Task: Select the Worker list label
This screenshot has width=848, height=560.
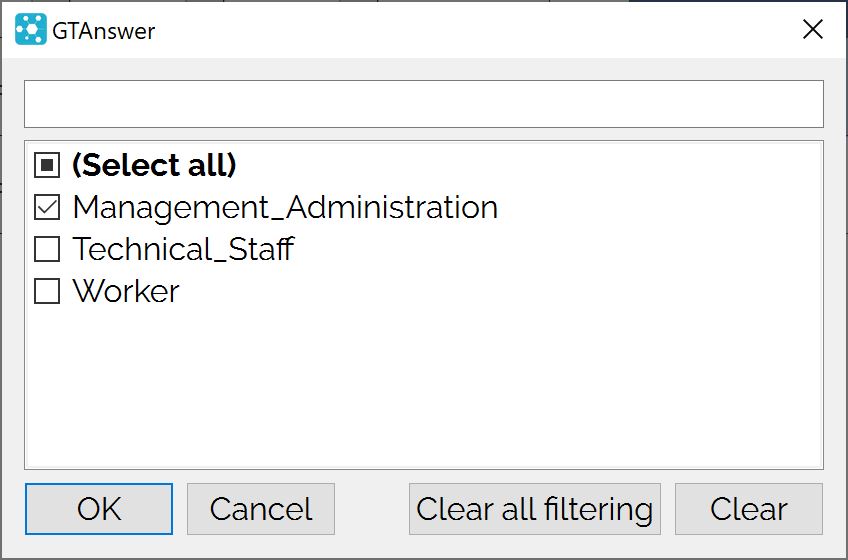Action: [x=126, y=291]
